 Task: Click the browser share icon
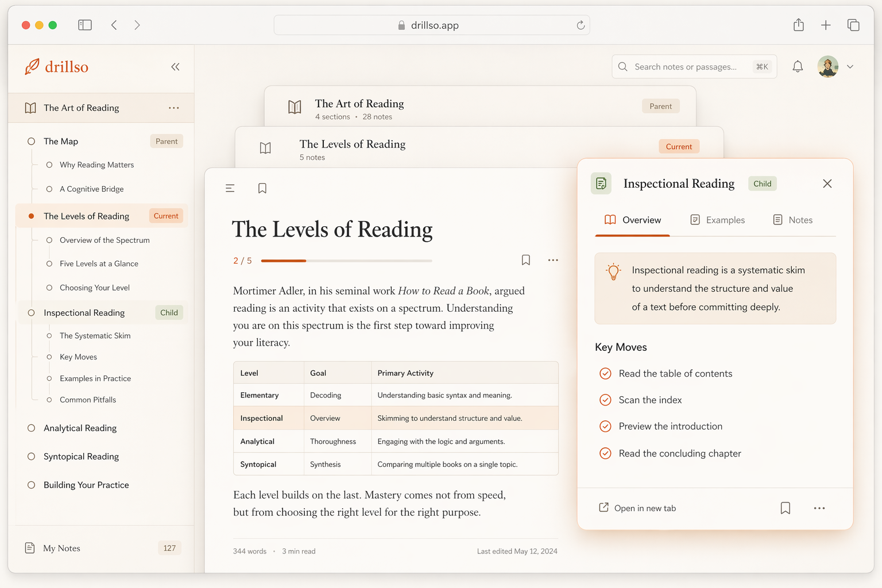[798, 25]
